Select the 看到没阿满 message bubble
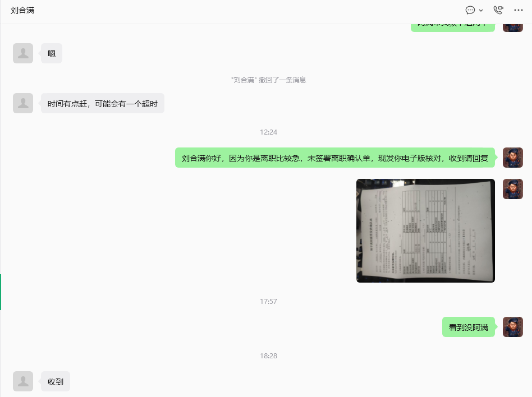This screenshot has height=397, width=532. tap(469, 327)
